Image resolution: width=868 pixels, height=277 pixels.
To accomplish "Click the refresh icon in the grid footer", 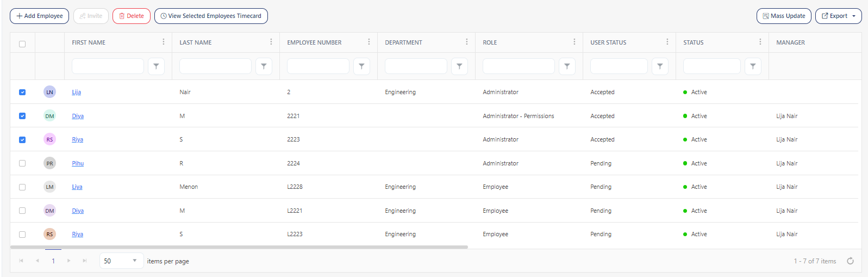I will (x=850, y=261).
